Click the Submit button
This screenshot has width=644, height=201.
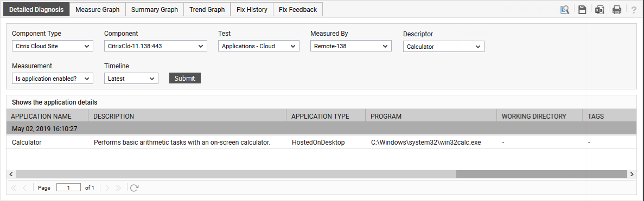pos(185,79)
